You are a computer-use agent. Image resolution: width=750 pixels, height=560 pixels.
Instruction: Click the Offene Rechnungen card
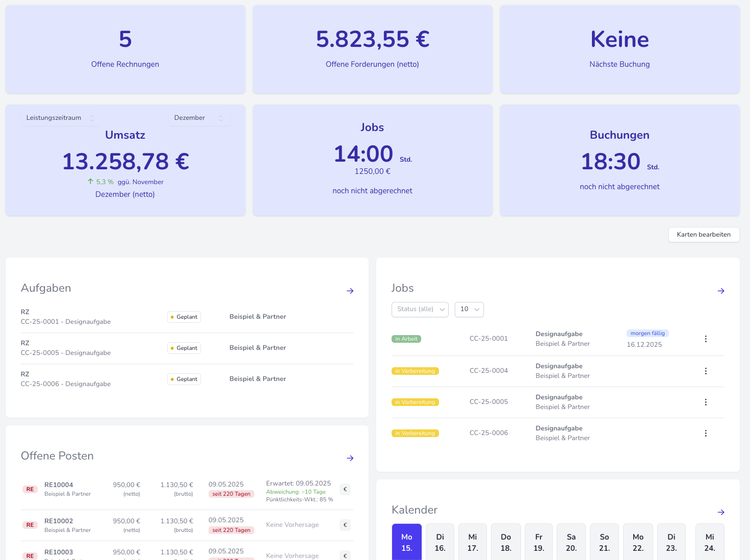[x=125, y=49]
